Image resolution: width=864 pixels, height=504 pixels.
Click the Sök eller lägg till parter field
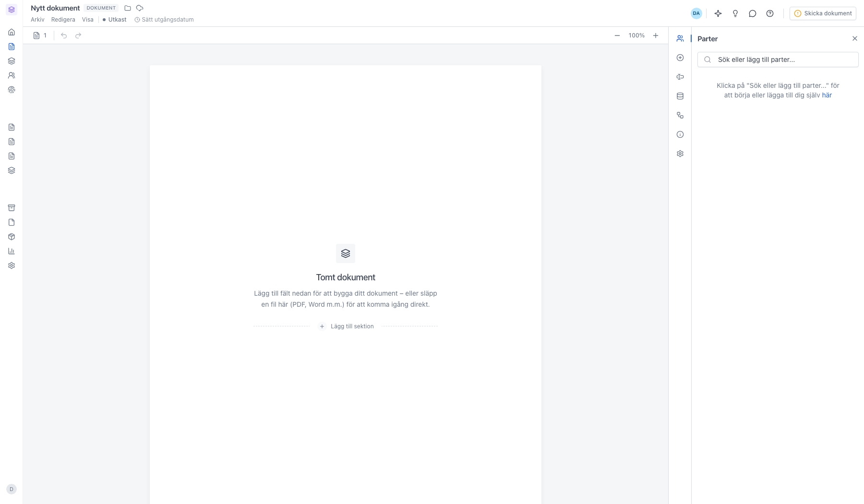pos(778,60)
